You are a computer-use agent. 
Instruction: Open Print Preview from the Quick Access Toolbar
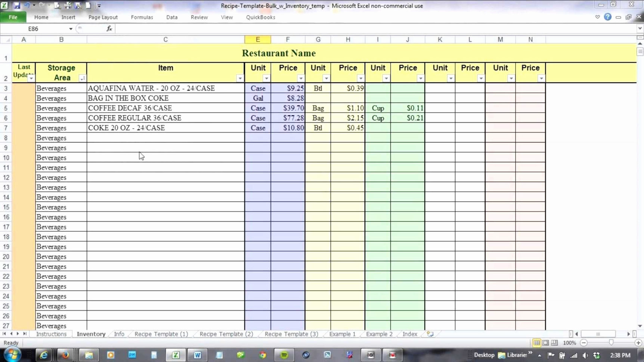(57, 6)
